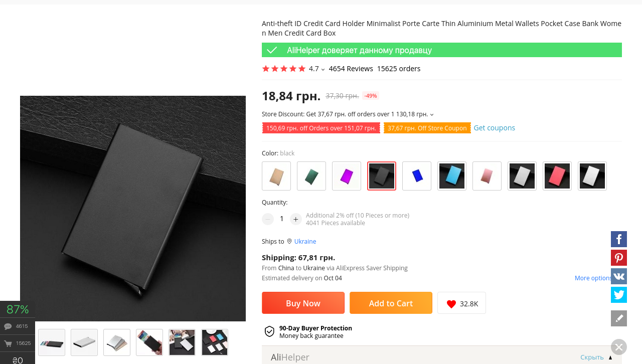The width and height of the screenshot is (642, 364).
Task: Share product on Facebook
Action: pos(618,239)
